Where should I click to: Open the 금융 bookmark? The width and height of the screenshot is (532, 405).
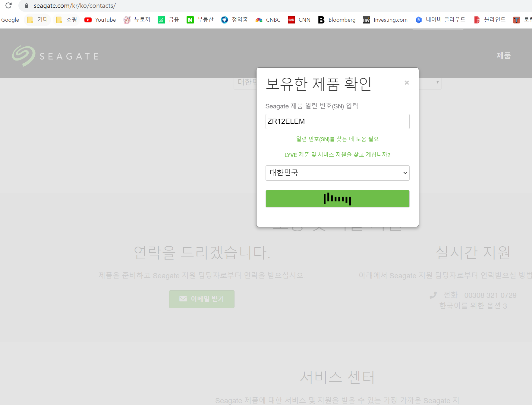click(168, 20)
